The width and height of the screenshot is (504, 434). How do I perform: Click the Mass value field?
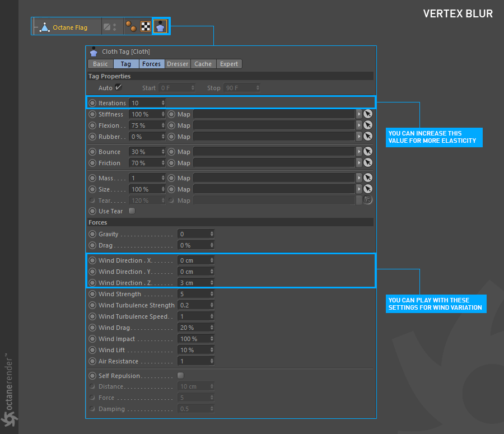[x=147, y=178]
